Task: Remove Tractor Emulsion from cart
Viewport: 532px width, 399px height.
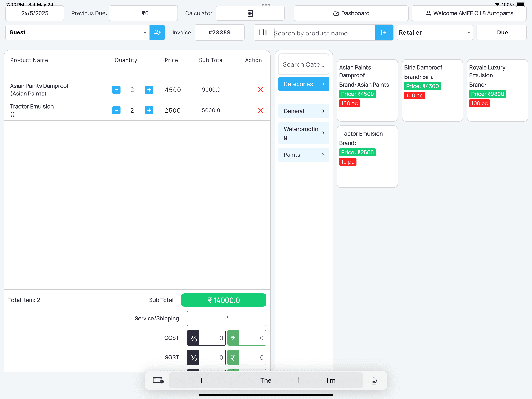Action: point(261,110)
